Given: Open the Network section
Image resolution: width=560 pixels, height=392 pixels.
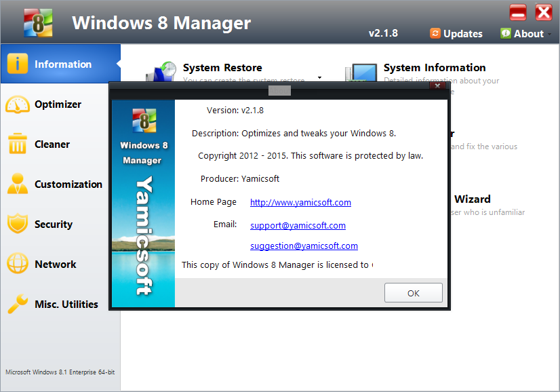Looking at the screenshot, I should tap(56, 264).
